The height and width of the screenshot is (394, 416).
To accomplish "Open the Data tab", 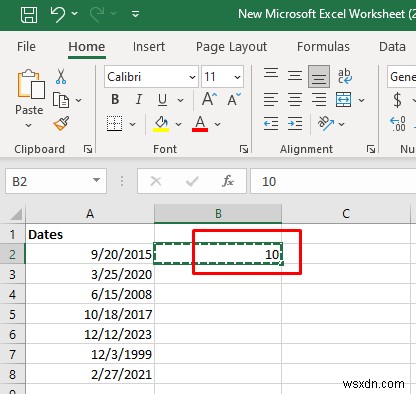I will pos(392,47).
